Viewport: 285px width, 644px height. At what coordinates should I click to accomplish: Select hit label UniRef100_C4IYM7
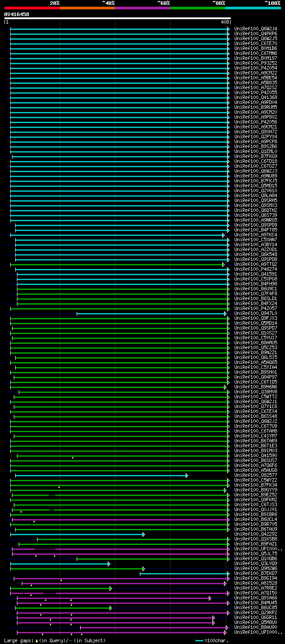tap(256, 436)
